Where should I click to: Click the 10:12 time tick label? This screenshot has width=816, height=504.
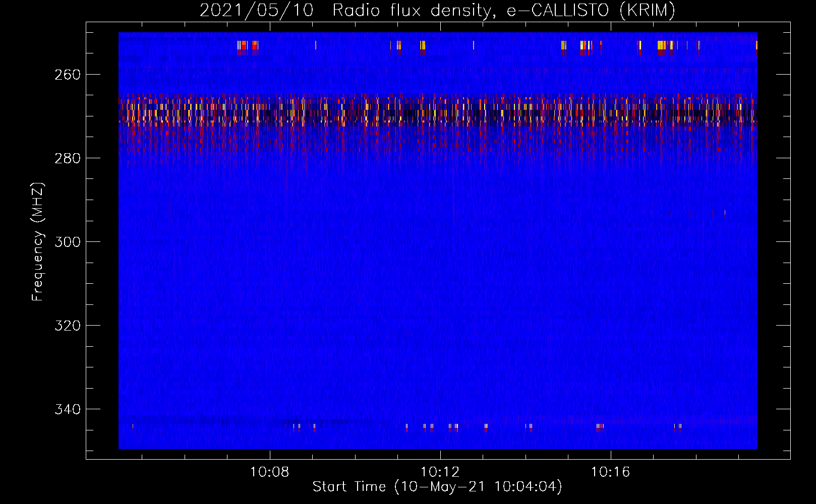[440, 472]
